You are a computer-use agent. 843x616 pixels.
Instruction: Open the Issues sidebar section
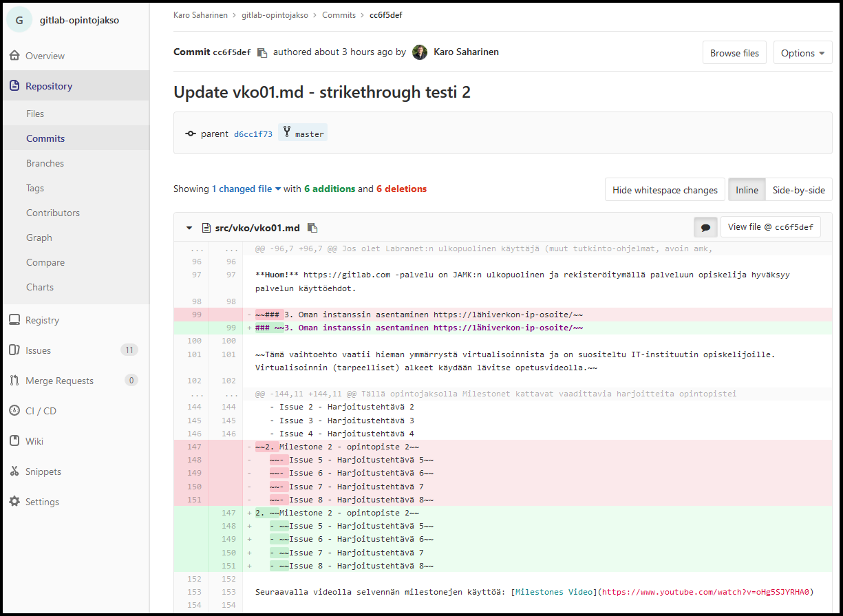click(x=39, y=350)
